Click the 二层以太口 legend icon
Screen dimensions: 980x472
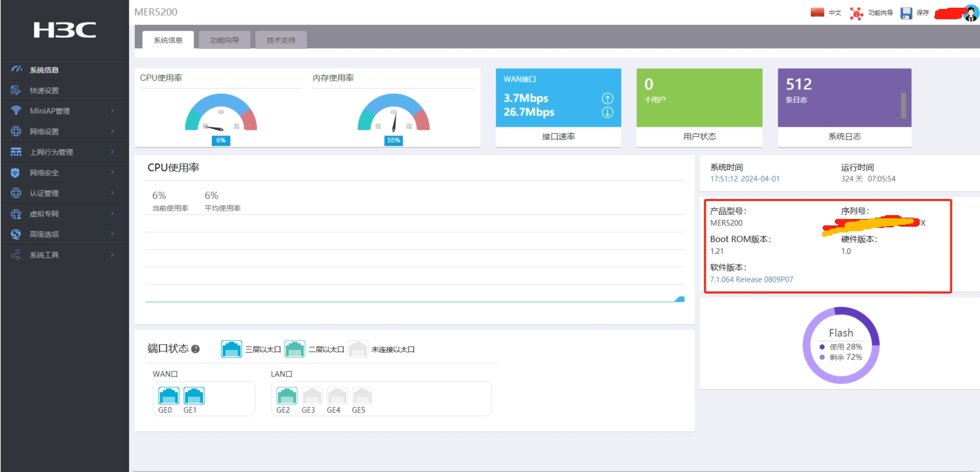[x=295, y=349]
